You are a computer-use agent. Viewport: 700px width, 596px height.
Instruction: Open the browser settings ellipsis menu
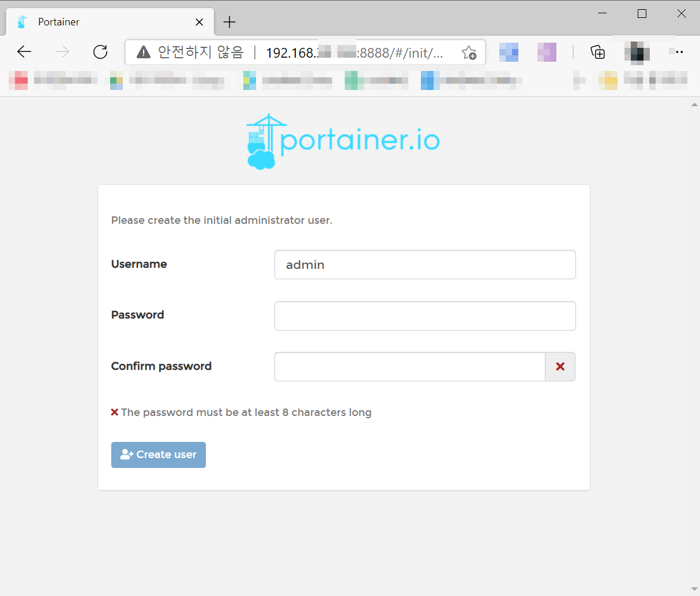(x=676, y=52)
